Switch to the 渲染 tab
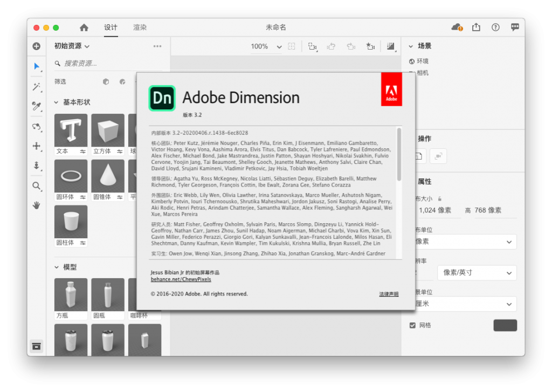This screenshot has height=392, width=552. pos(140,27)
